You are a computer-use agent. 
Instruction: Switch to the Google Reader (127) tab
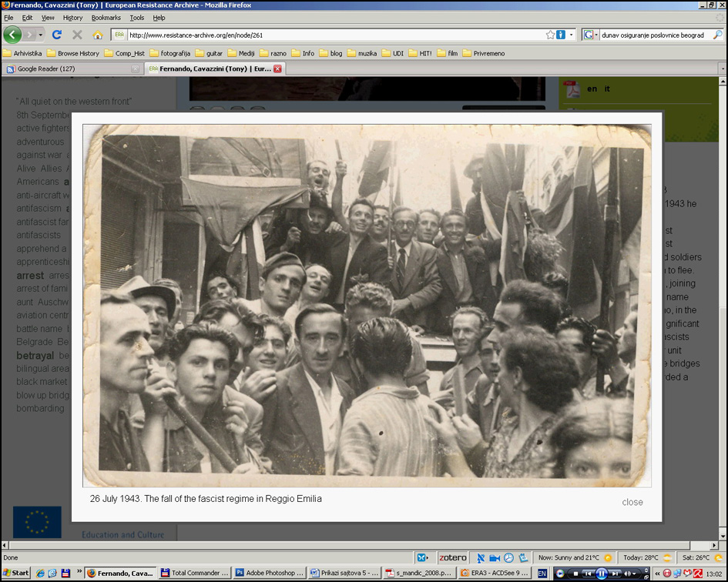(71, 69)
